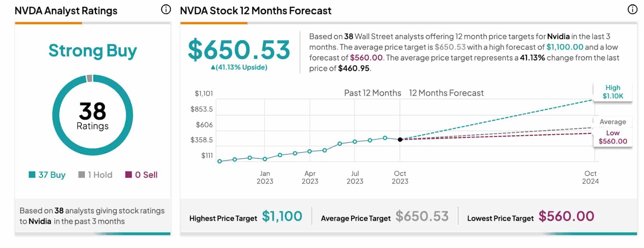Click the Nvidia link in ratings summary
The width and height of the screenshot is (644, 248).
click(40, 221)
